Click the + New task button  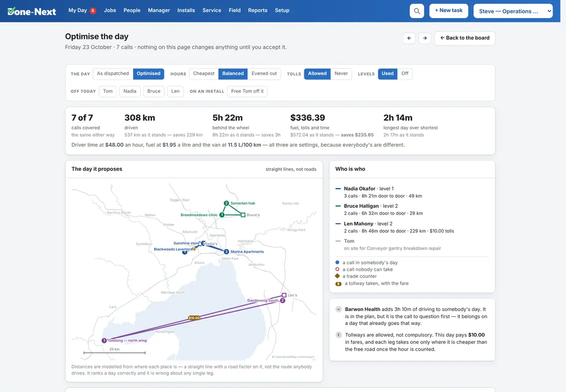449,11
